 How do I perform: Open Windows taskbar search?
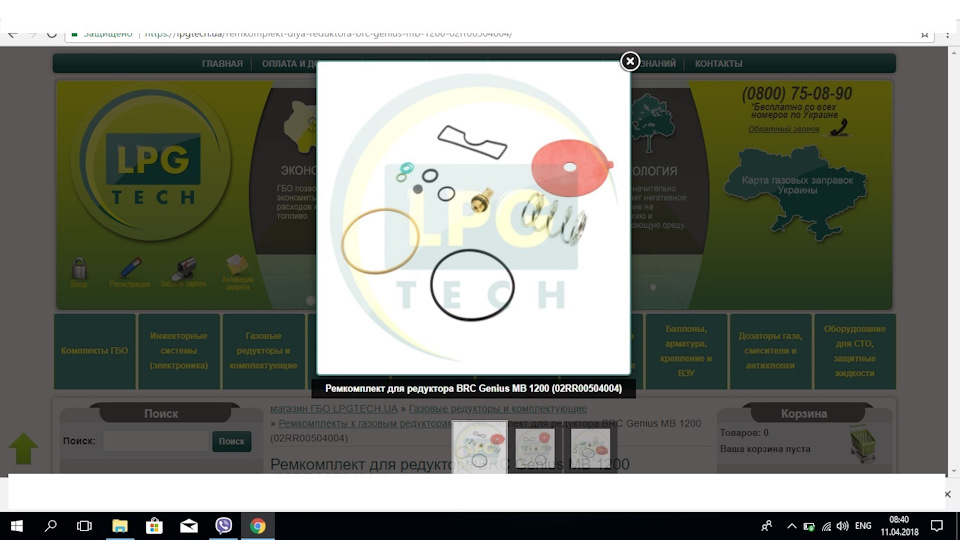pyautogui.click(x=51, y=526)
